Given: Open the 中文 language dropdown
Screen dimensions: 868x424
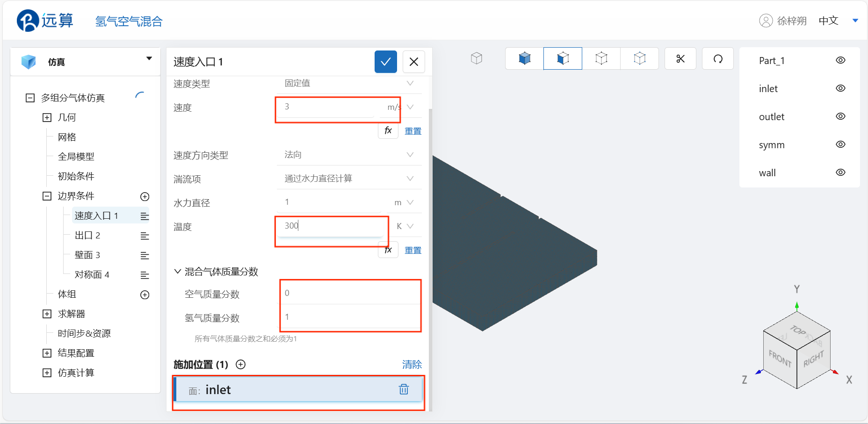Looking at the screenshot, I should point(838,21).
